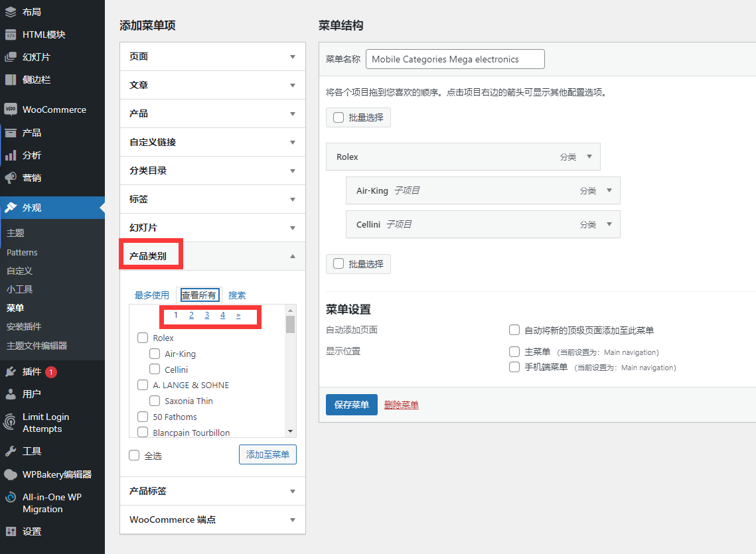
Task: Open the WooCommerce icon in sidebar
Action: 11,109
